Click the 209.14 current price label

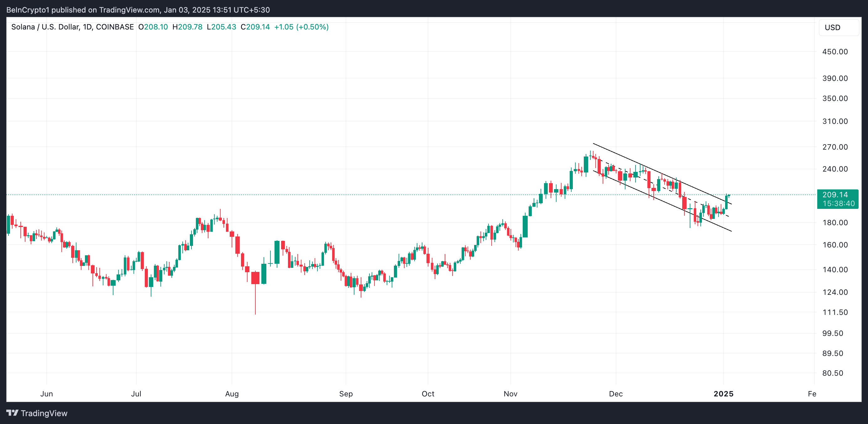(x=835, y=195)
